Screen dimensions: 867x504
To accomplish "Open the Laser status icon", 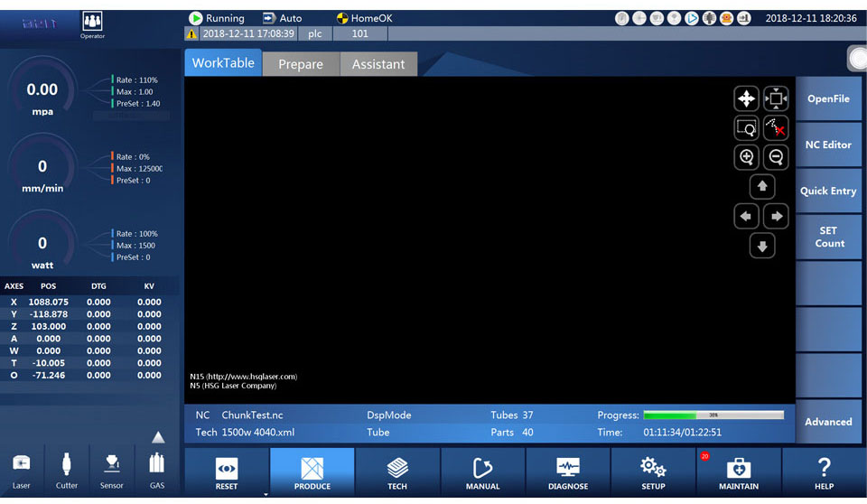I will point(21,468).
